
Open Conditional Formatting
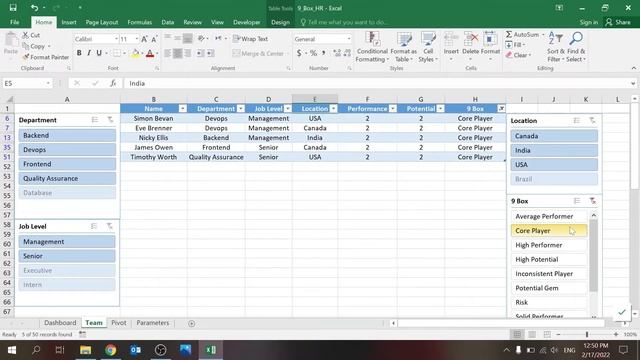372,47
